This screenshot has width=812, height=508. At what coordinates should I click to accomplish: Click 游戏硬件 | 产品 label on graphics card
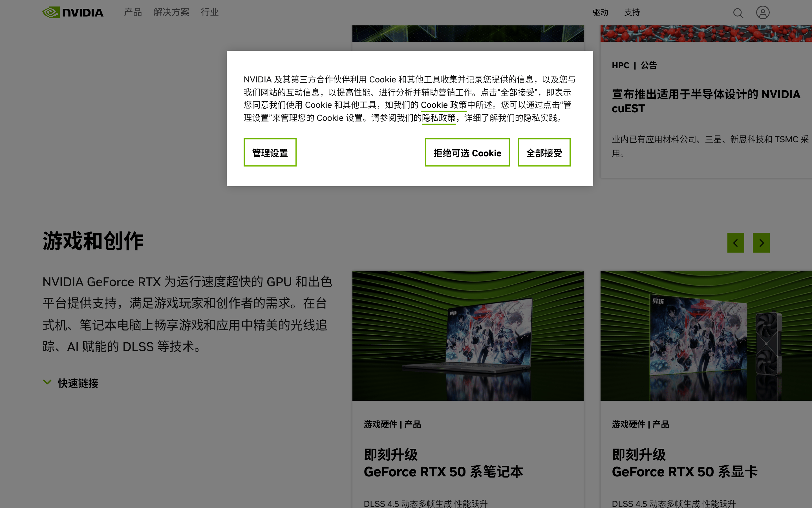click(x=640, y=424)
